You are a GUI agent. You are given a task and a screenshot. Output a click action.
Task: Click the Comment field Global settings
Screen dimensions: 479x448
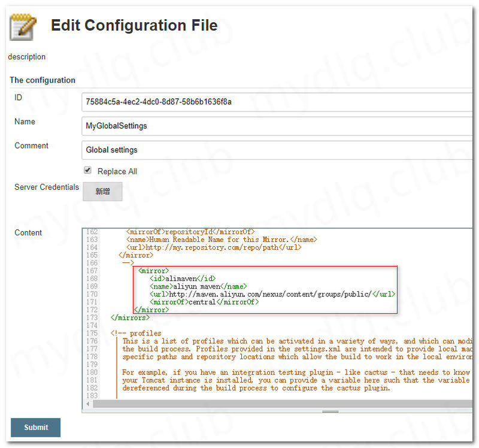coord(277,150)
